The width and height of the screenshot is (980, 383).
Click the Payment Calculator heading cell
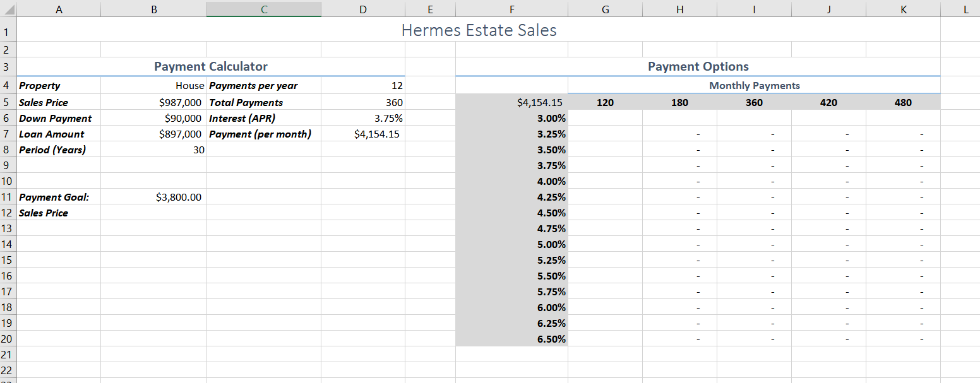(x=210, y=66)
